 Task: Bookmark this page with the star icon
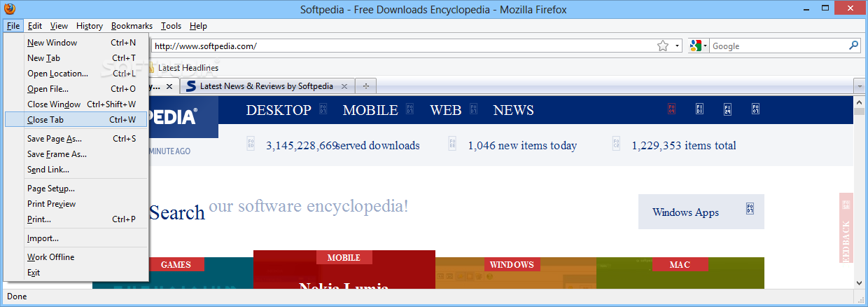tap(663, 46)
